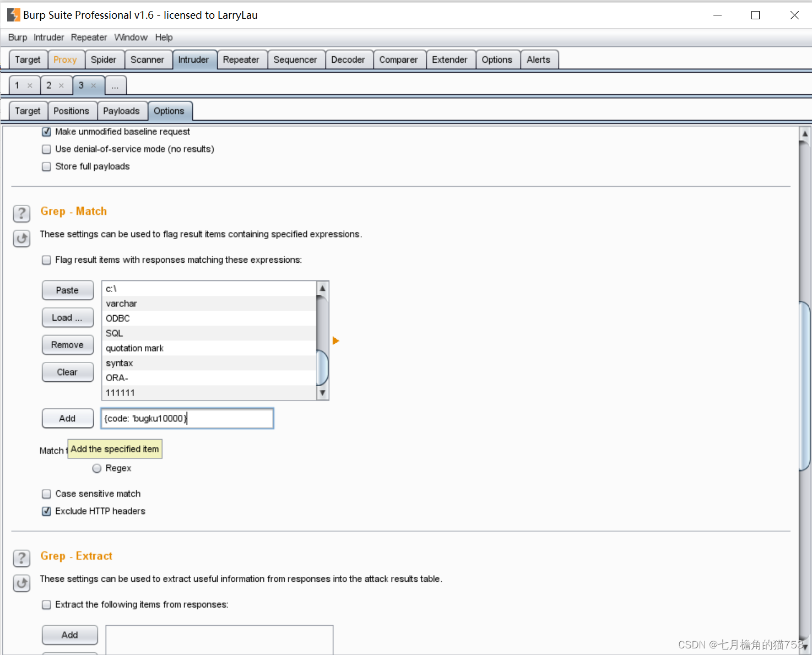
Task: Select 'varchar' in expressions list
Action: pyautogui.click(x=209, y=304)
